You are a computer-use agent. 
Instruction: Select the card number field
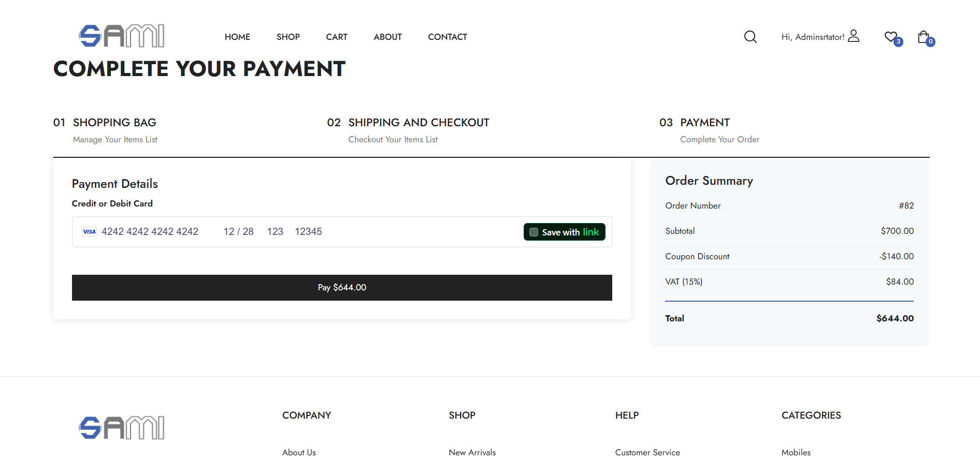[150, 232]
